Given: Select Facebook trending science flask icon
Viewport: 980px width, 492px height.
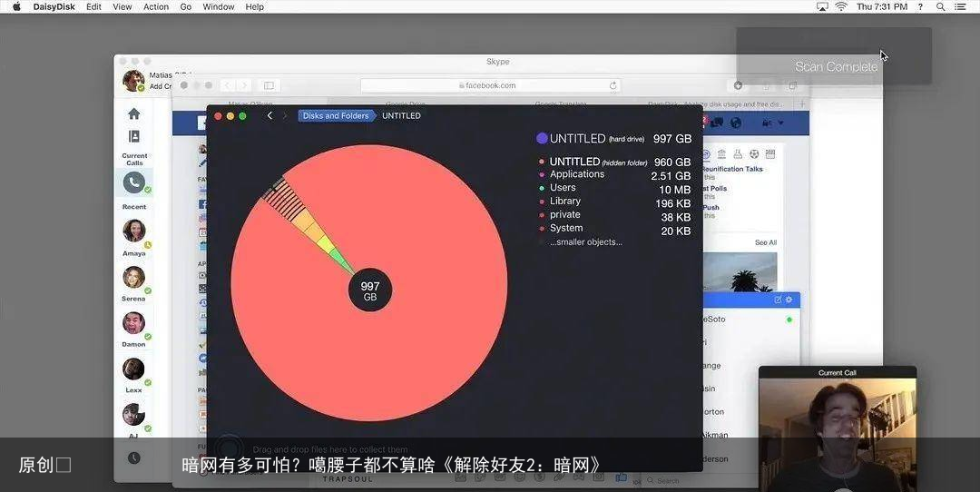Looking at the screenshot, I should [x=738, y=153].
